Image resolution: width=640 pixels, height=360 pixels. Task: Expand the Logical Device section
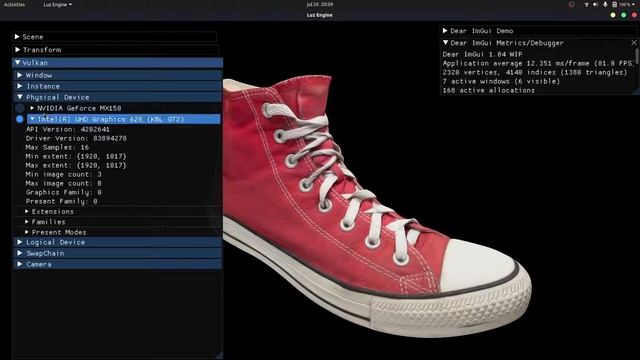[x=118, y=242]
